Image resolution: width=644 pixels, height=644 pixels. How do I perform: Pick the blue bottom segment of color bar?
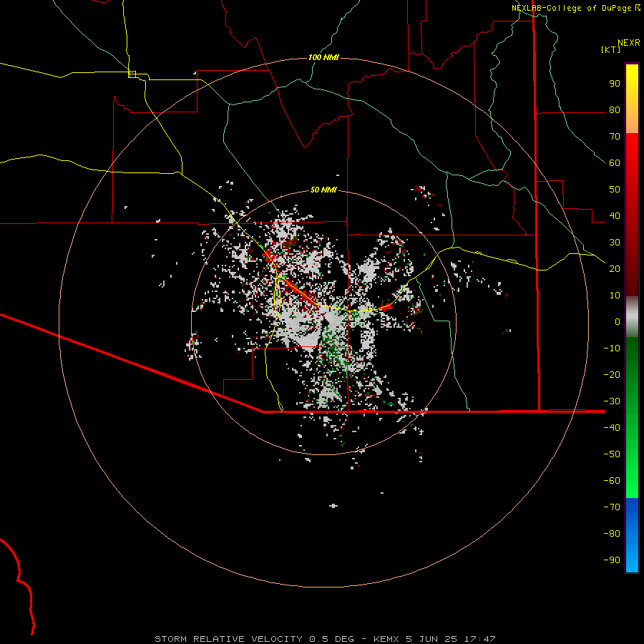[632, 535]
